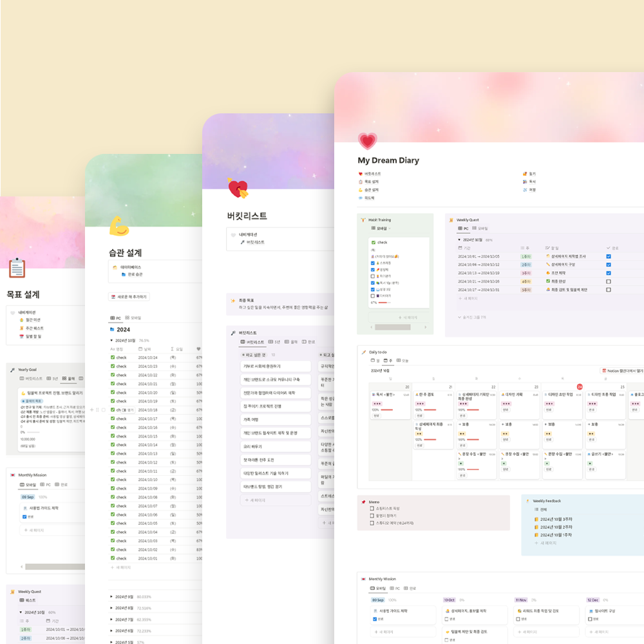Click the 2024 blue folder icon on 습관 설계 page

click(x=111, y=329)
